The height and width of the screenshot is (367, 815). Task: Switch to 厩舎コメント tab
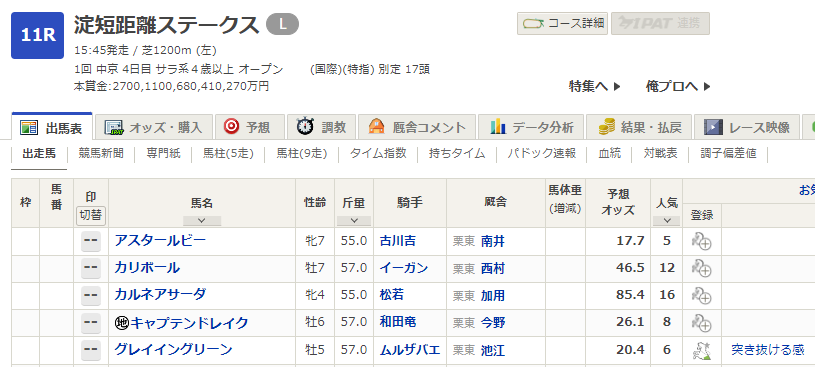(417, 127)
